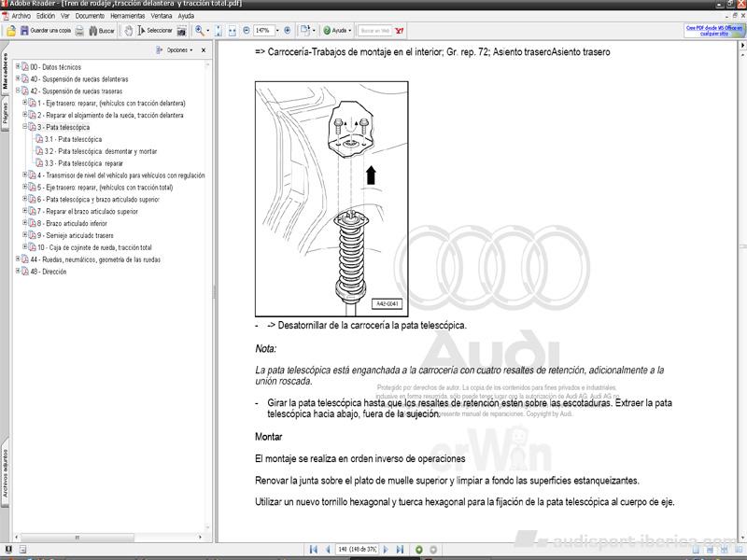Screen dimensions: 747x560
Task: Open bookmark '3.3 - Pata telescópica: reparar'
Action: [84, 163]
